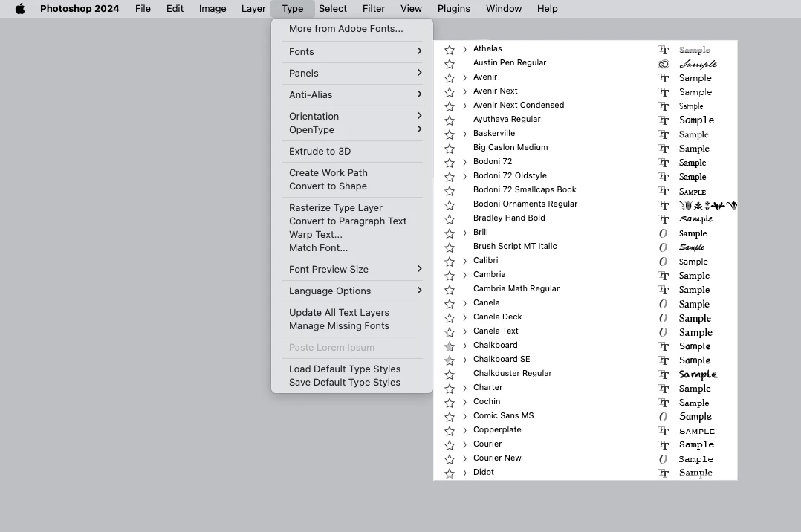Choose Convert to Shape
This screenshot has height=532, width=801.
pyautogui.click(x=352, y=186)
